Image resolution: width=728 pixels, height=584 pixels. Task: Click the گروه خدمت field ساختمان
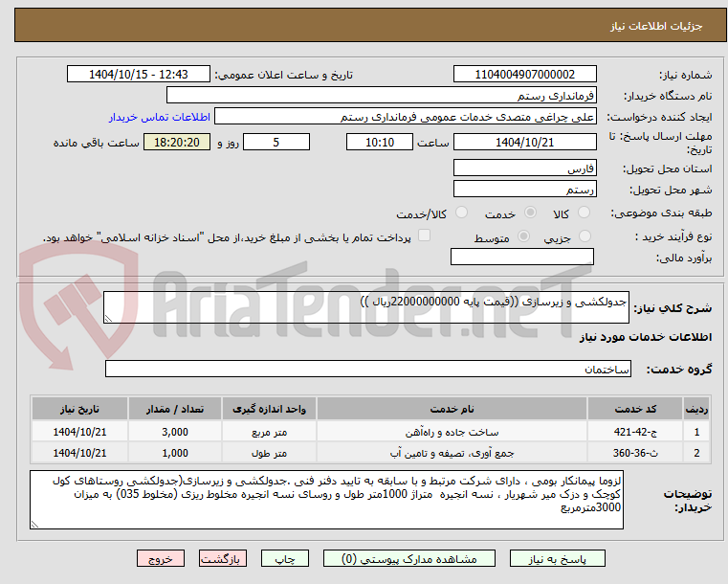click(x=368, y=369)
